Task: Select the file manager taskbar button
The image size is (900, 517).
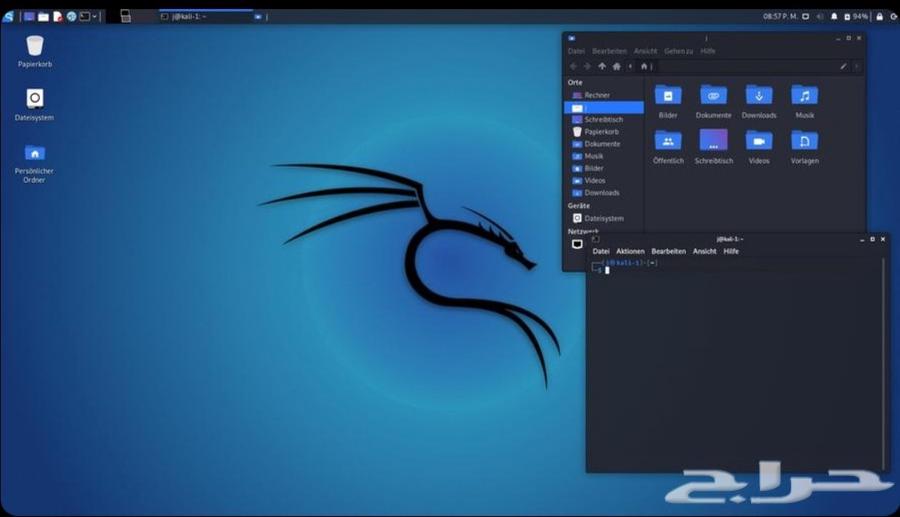Action: (261, 17)
